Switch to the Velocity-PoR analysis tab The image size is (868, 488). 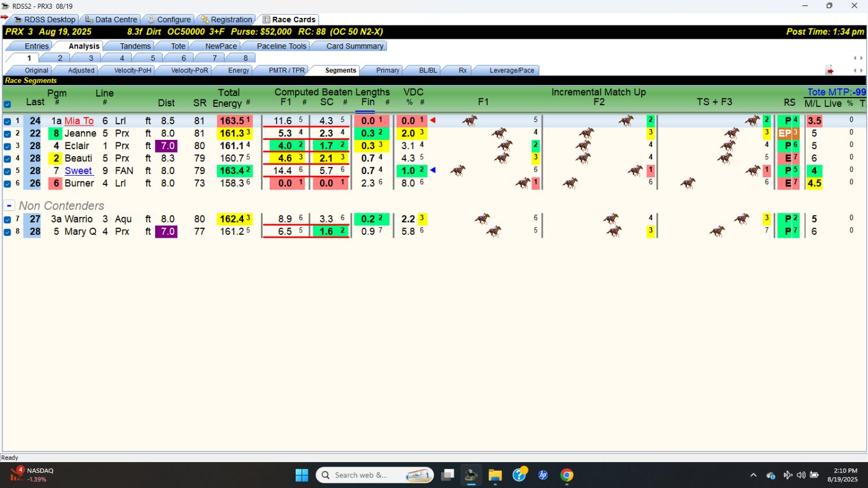coord(189,71)
